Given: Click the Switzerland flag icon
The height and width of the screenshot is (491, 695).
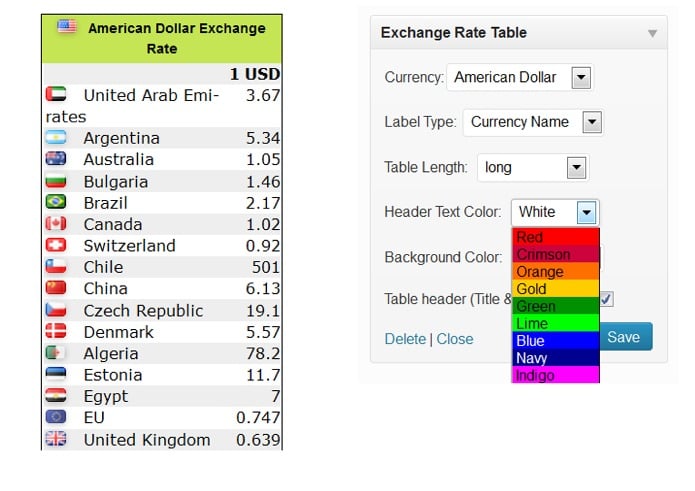Looking at the screenshot, I should point(56,245).
